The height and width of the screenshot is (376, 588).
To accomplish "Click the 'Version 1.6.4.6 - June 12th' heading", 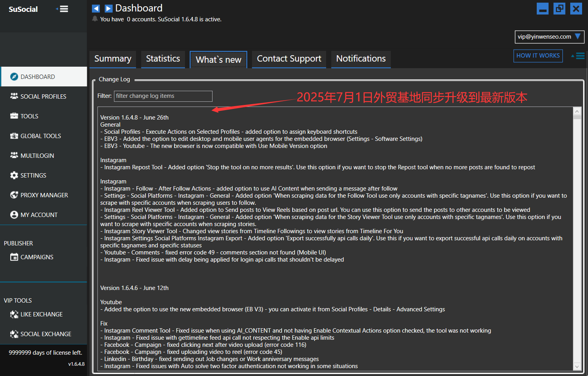I will [134, 288].
